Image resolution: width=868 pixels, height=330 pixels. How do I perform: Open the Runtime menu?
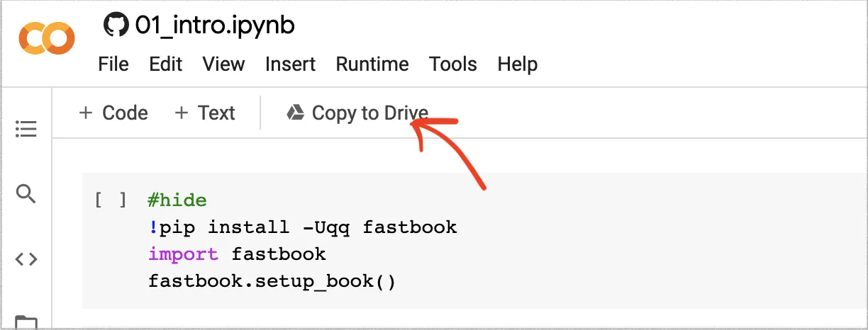tap(372, 64)
